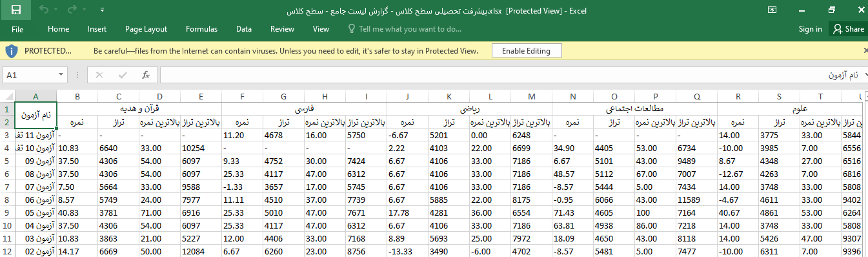Click cell A1 with نام آزمون

click(36, 115)
